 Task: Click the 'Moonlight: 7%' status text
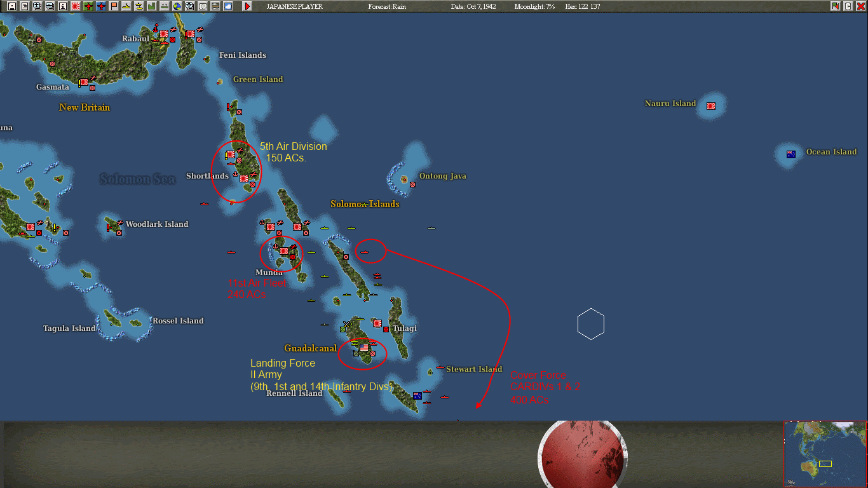(x=534, y=6)
